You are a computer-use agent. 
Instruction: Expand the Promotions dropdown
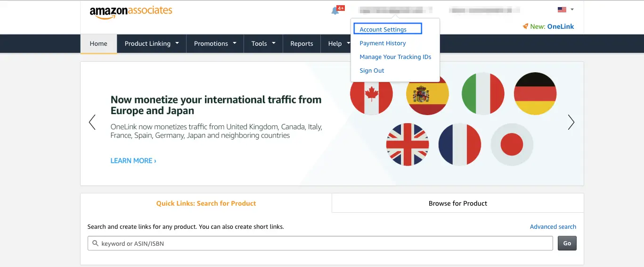[215, 43]
